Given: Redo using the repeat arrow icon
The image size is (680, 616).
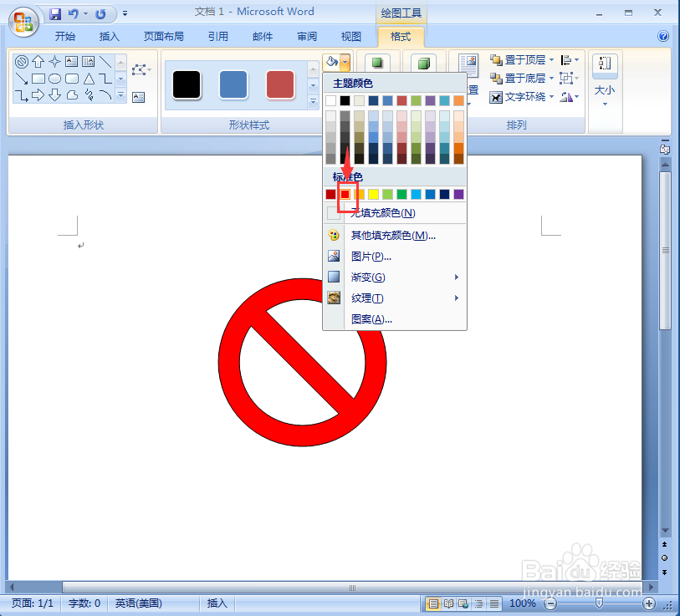Looking at the screenshot, I should point(100,14).
